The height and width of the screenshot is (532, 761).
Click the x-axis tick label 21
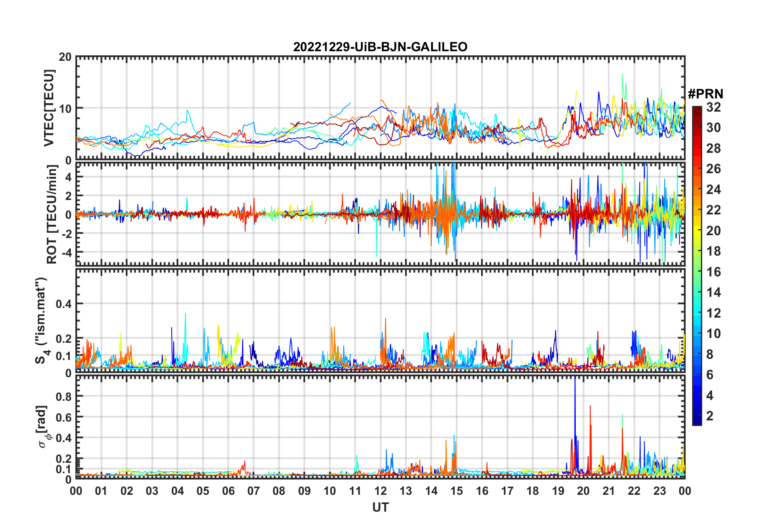pyautogui.click(x=609, y=491)
